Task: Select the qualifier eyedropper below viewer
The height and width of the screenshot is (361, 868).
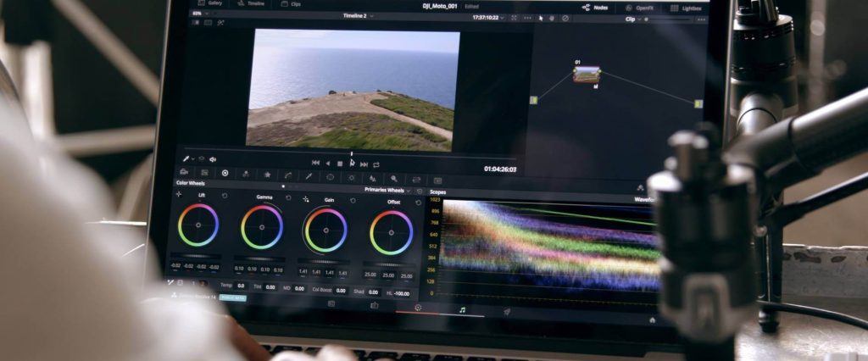Action: (186, 158)
